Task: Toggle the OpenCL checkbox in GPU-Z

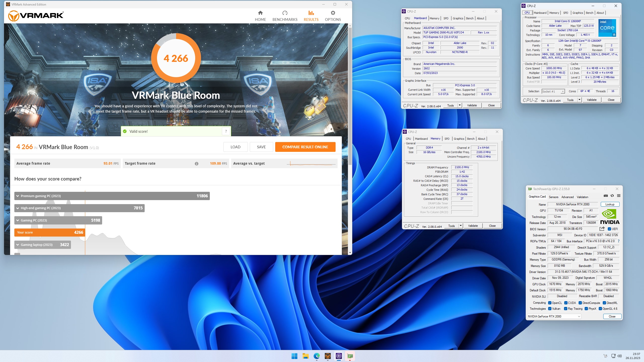Action: (x=550, y=303)
